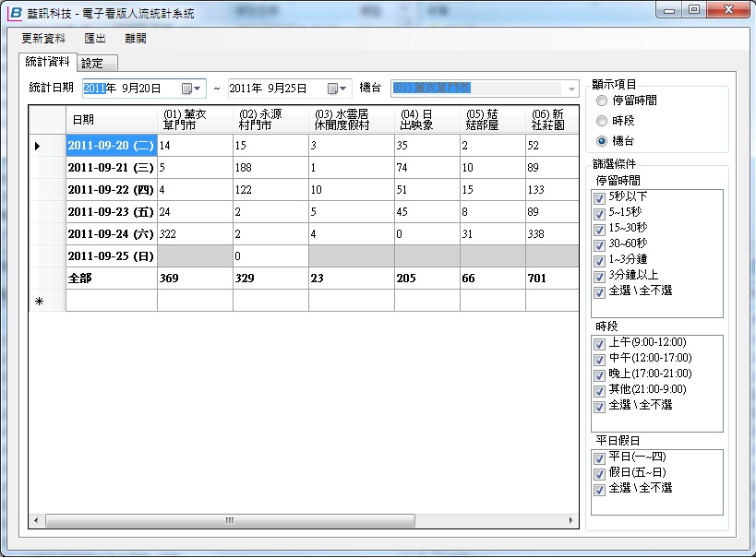Toggle the 中午(12:00-17:00) checkbox

[599, 360]
